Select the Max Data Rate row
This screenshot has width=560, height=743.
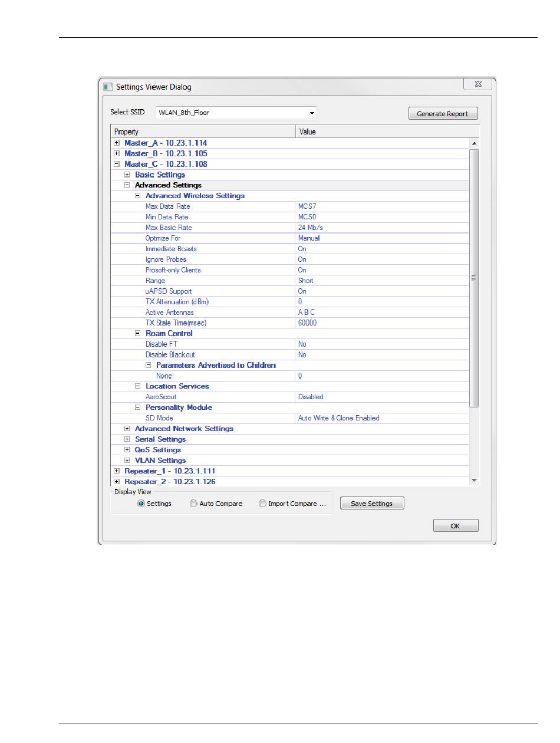coord(290,206)
